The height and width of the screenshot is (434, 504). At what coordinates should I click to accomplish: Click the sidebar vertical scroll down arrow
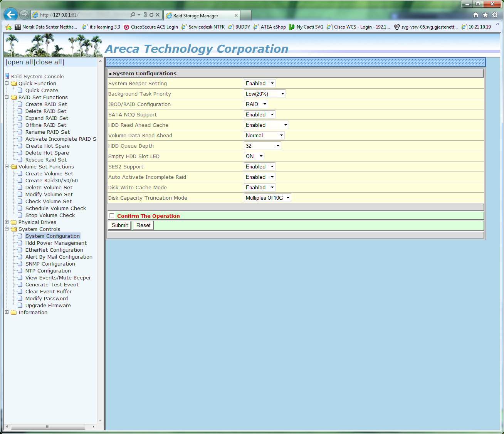coord(100,421)
